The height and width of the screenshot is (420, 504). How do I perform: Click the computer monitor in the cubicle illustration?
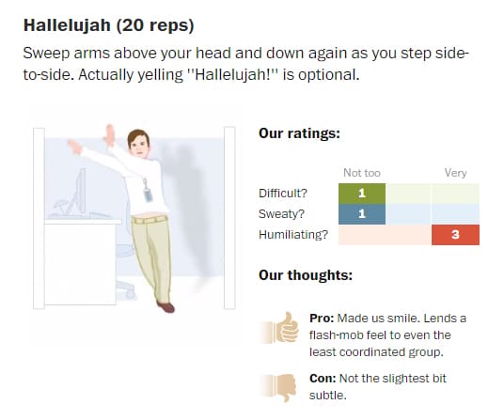(x=79, y=193)
